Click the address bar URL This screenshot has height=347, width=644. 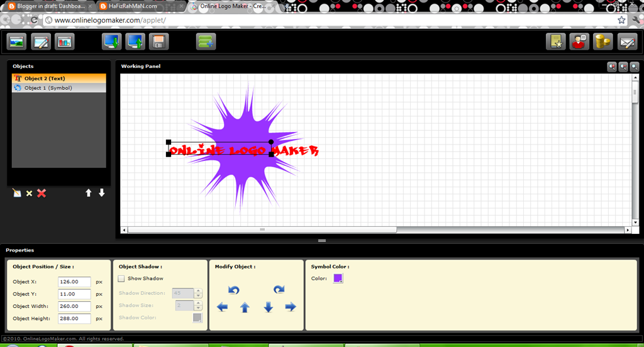(110, 20)
